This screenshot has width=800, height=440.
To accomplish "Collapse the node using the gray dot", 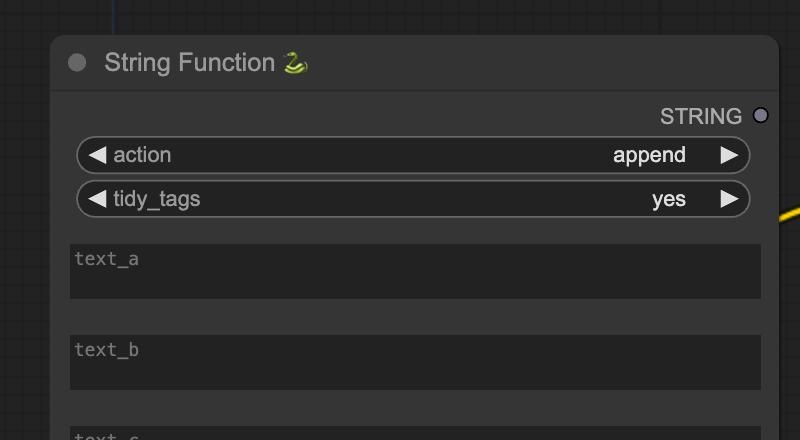I will 77,63.
